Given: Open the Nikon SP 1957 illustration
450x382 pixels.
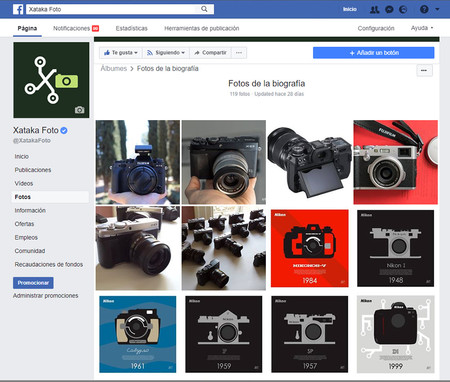Looking at the screenshot, I should point(310,334).
